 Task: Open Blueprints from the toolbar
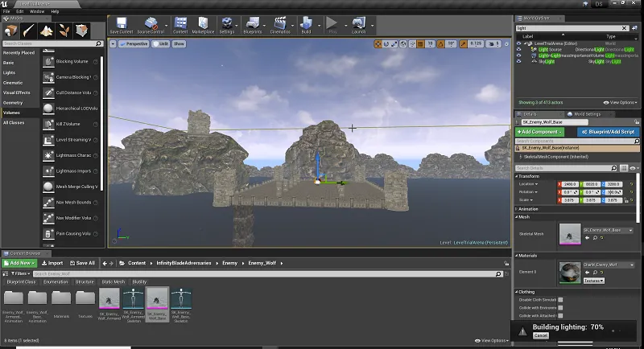(252, 26)
